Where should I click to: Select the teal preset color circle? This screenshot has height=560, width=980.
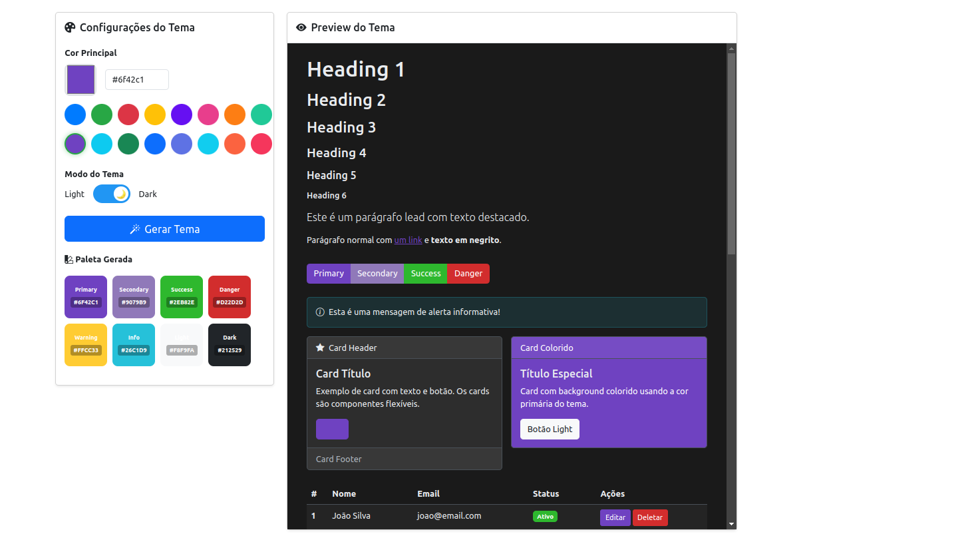click(x=261, y=115)
